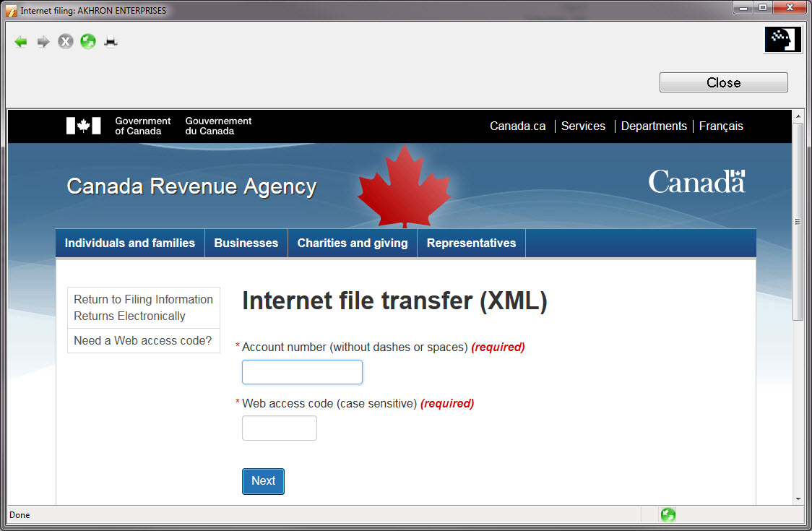This screenshot has height=531, width=812.
Task: Click the Web access code field label
Action: [x=329, y=404]
